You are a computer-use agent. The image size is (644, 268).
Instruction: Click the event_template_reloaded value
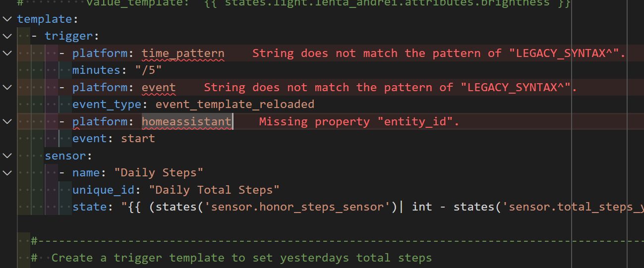coord(235,105)
